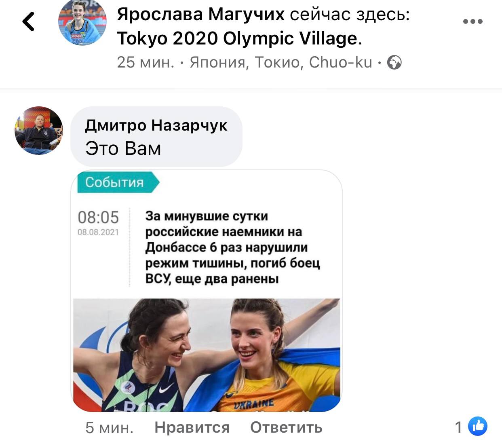This screenshot has height=448, width=502.
Task: Tap the news headline text in image
Action: click(233, 247)
